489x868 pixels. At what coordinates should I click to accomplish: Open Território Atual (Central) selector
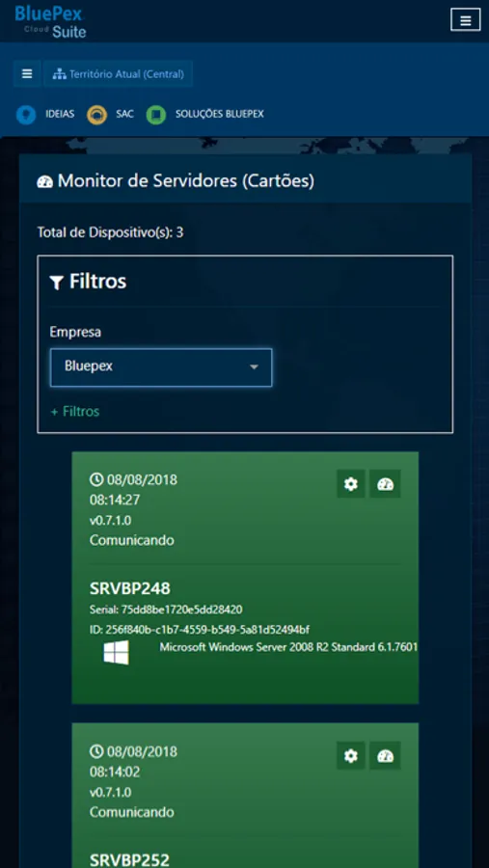(118, 73)
